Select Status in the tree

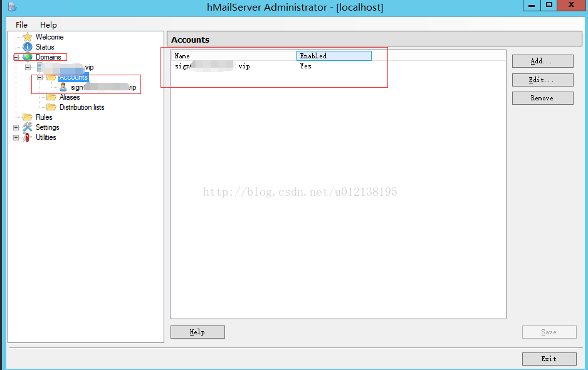click(x=45, y=47)
